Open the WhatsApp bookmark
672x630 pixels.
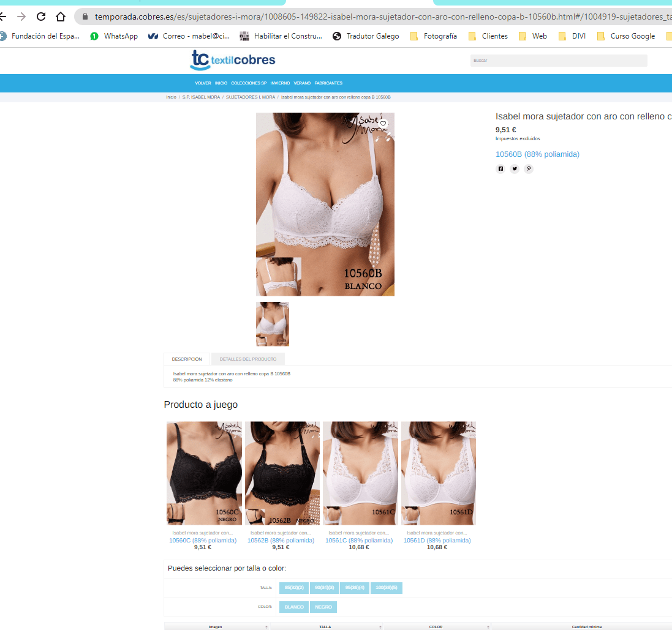click(114, 36)
